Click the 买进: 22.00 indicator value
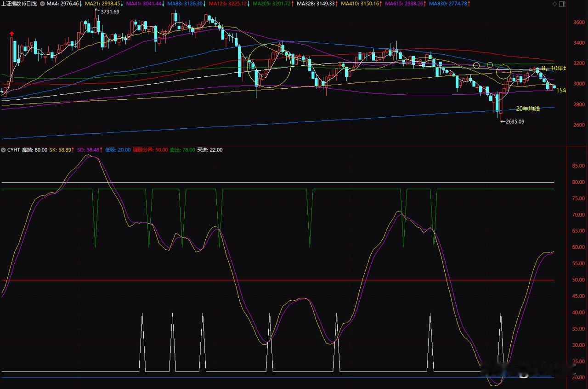 tap(209, 150)
